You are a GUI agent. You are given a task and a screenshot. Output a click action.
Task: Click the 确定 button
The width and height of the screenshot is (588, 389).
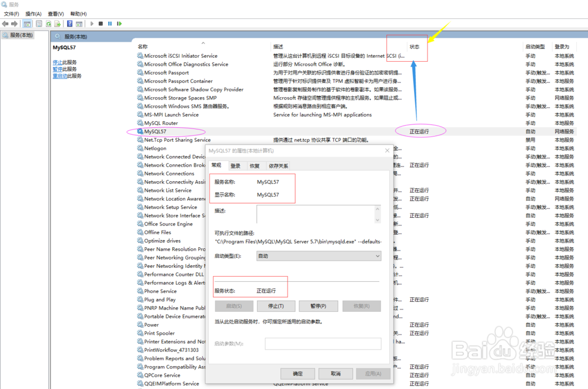[298, 374]
